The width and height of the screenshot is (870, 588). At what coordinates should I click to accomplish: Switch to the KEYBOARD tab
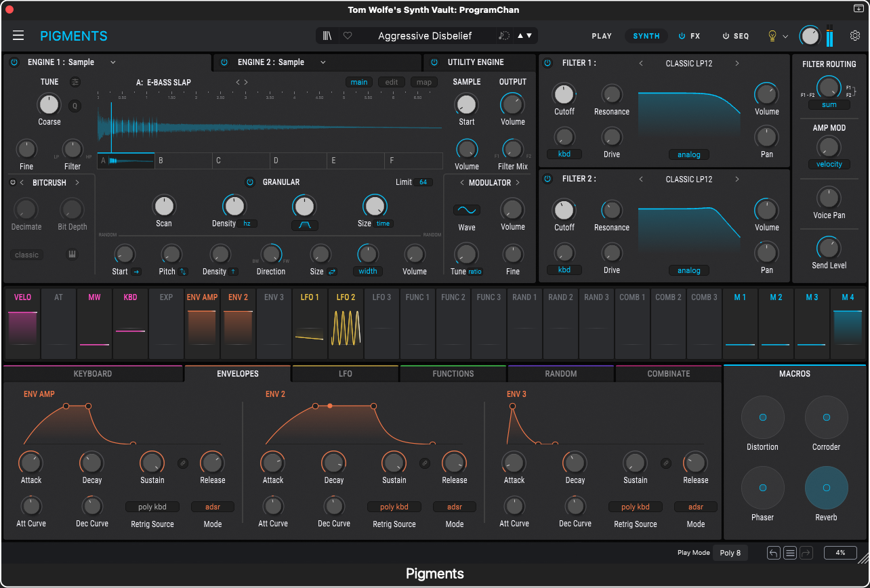(x=93, y=374)
